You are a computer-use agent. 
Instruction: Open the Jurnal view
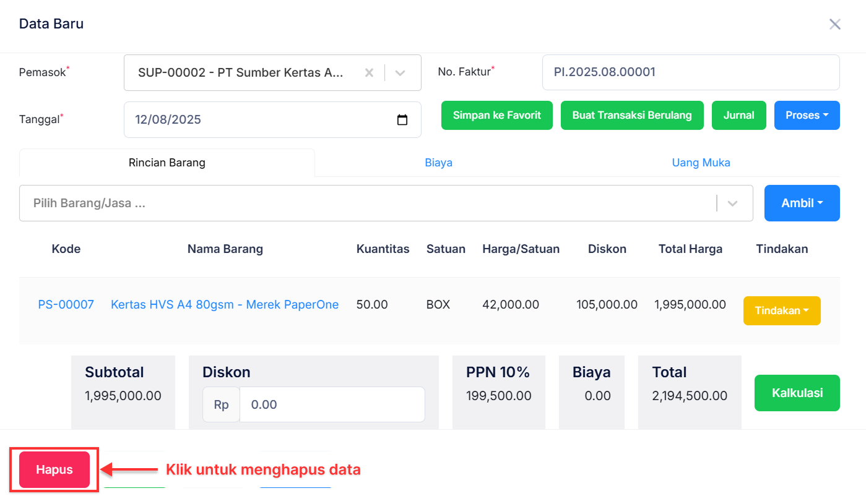tap(738, 115)
